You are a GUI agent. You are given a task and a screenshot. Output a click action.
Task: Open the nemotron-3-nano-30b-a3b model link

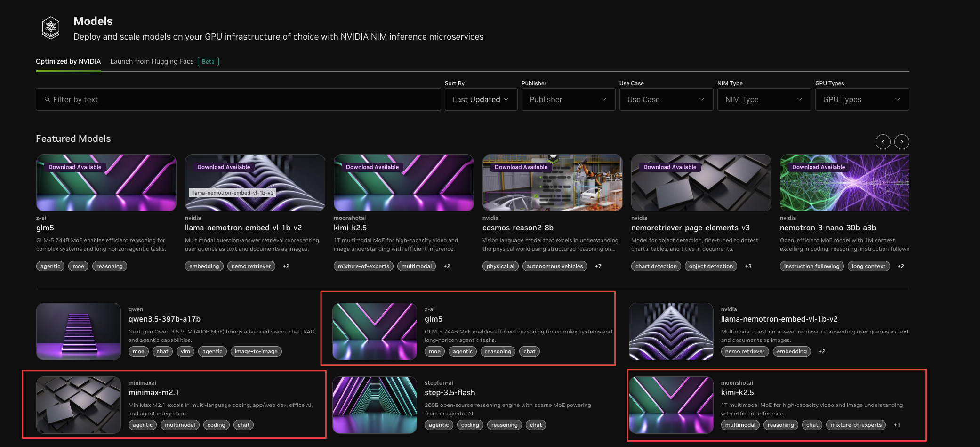(827, 228)
